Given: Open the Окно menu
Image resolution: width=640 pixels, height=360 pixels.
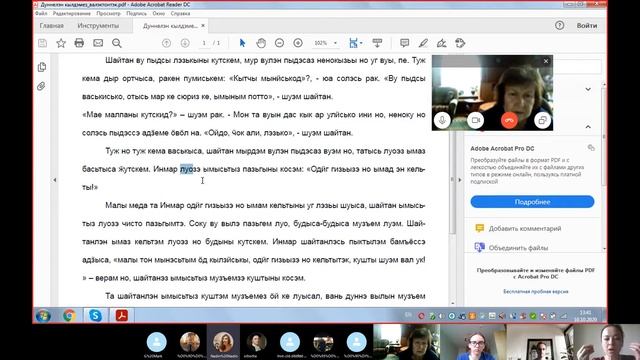Looking at the screenshot, I should point(159,13).
